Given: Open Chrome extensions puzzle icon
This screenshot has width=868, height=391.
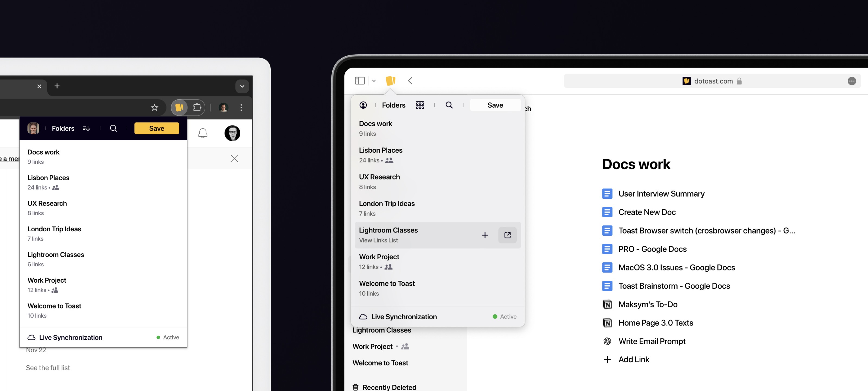Looking at the screenshot, I should [x=197, y=108].
